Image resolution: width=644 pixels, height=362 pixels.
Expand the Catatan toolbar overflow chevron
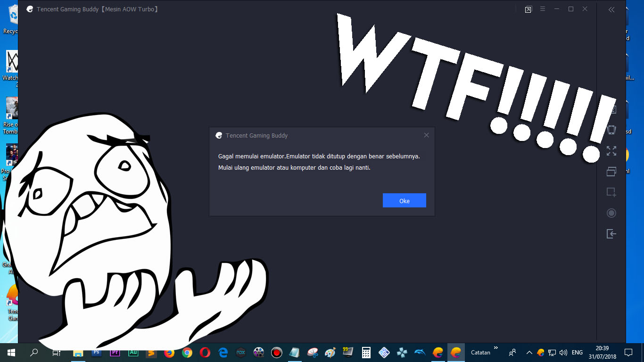(496, 348)
